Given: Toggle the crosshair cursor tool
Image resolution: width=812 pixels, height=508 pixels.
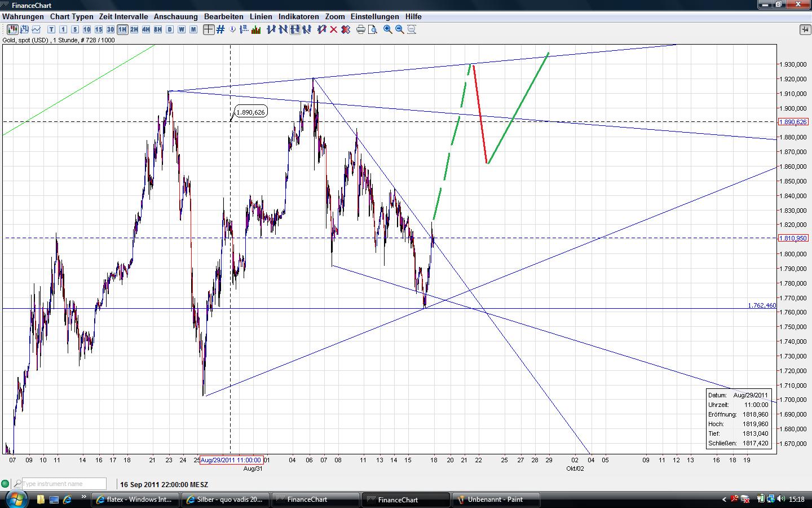Looking at the screenshot, I should (x=209, y=29).
